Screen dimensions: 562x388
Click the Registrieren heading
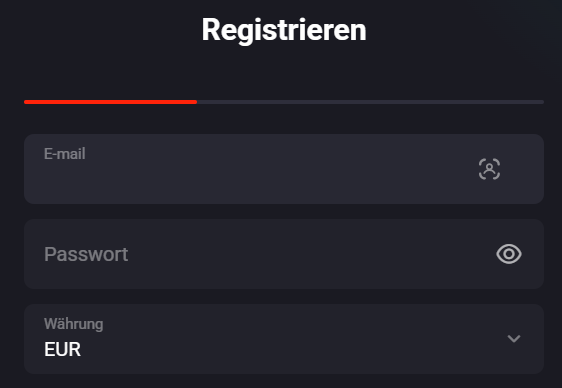[x=284, y=30]
